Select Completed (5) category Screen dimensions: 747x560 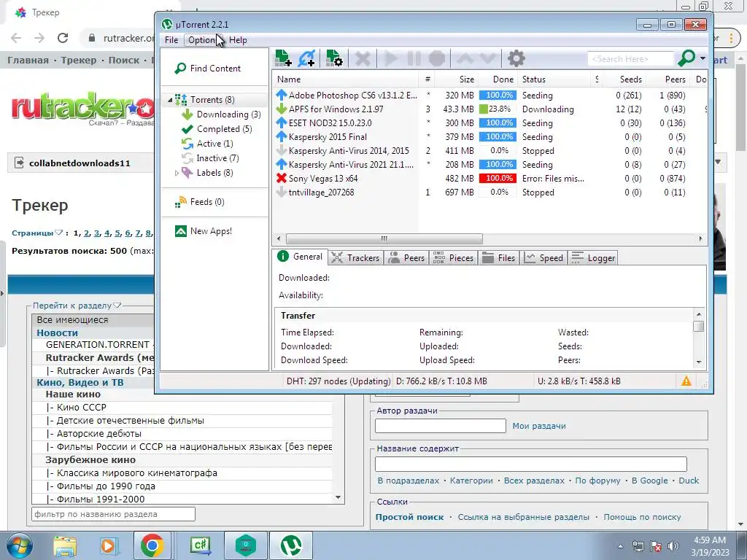224,129
